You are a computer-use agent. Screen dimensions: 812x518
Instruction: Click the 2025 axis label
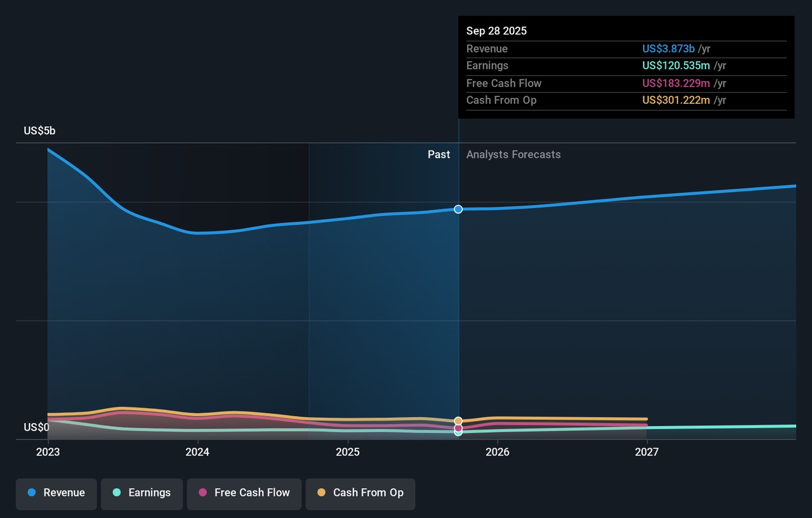(x=347, y=452)
